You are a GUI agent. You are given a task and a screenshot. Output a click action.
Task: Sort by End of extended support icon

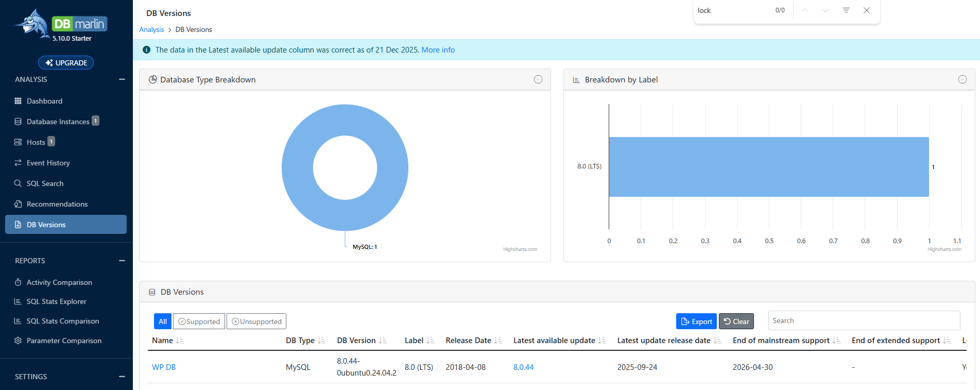pyautogui.click(x=947, y=341)
